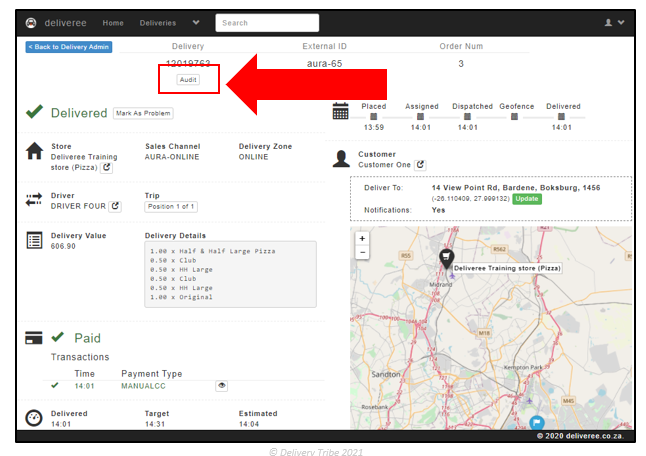Select Customer One name text

(x=384, y=165)
